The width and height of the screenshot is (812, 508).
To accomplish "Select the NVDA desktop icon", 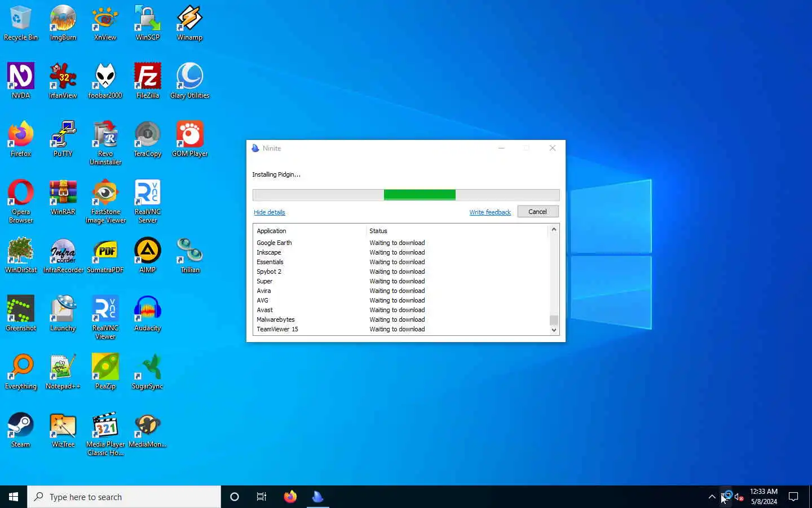I will [21, 81].
